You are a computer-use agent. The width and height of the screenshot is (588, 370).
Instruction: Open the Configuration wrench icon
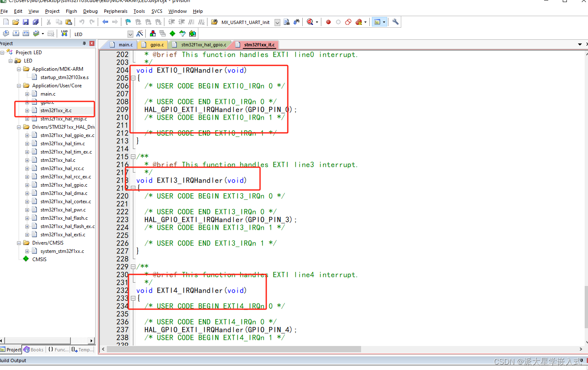[x=395, y=22]
